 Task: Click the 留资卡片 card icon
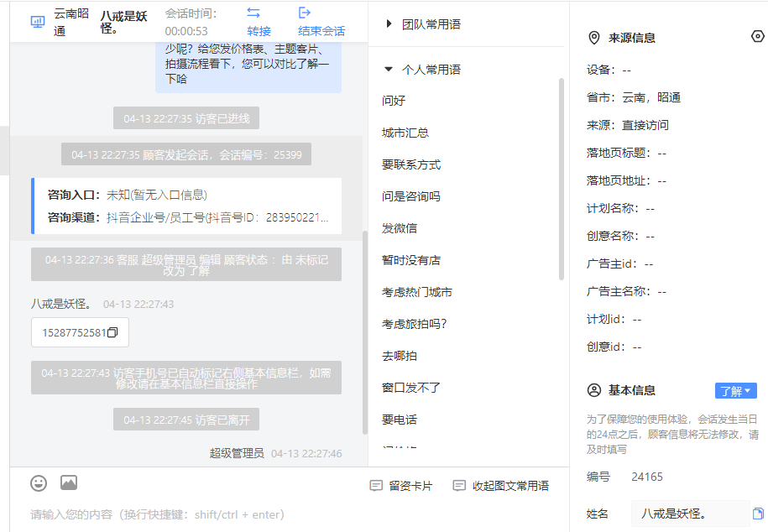tap(376, 486)
